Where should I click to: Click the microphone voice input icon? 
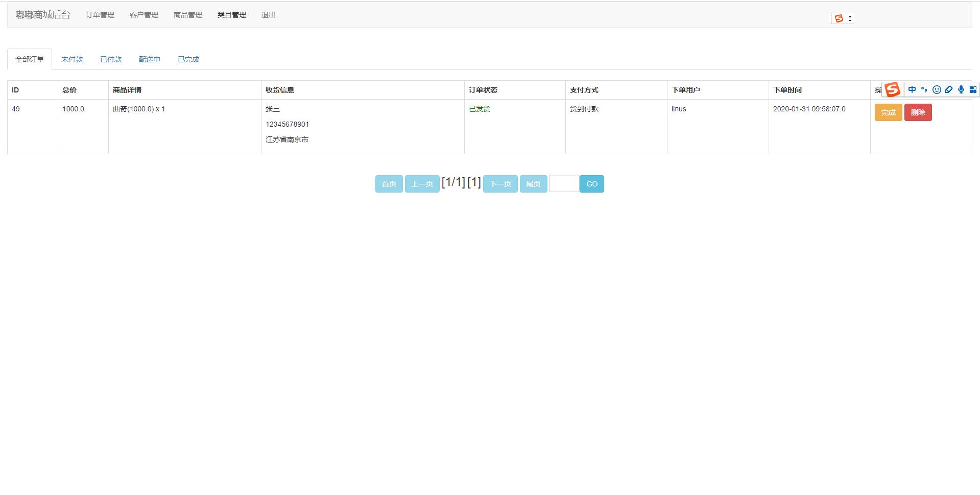point(961,89)
